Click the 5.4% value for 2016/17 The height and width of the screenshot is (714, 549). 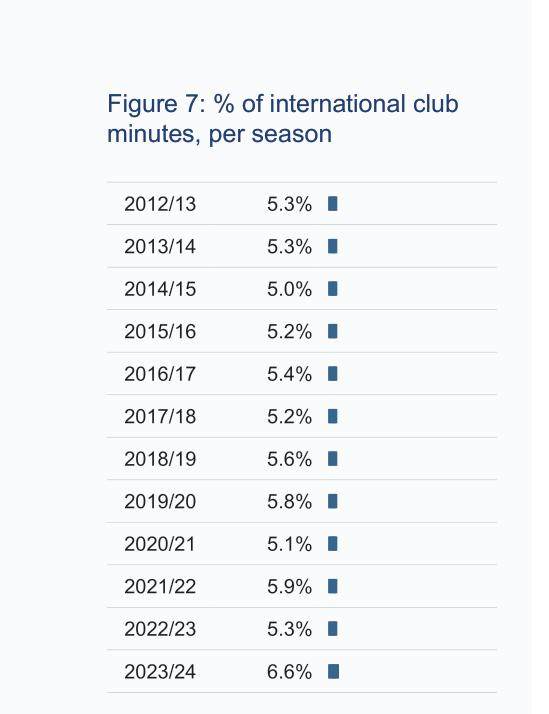pyautogui.click(x=290, y=374)
